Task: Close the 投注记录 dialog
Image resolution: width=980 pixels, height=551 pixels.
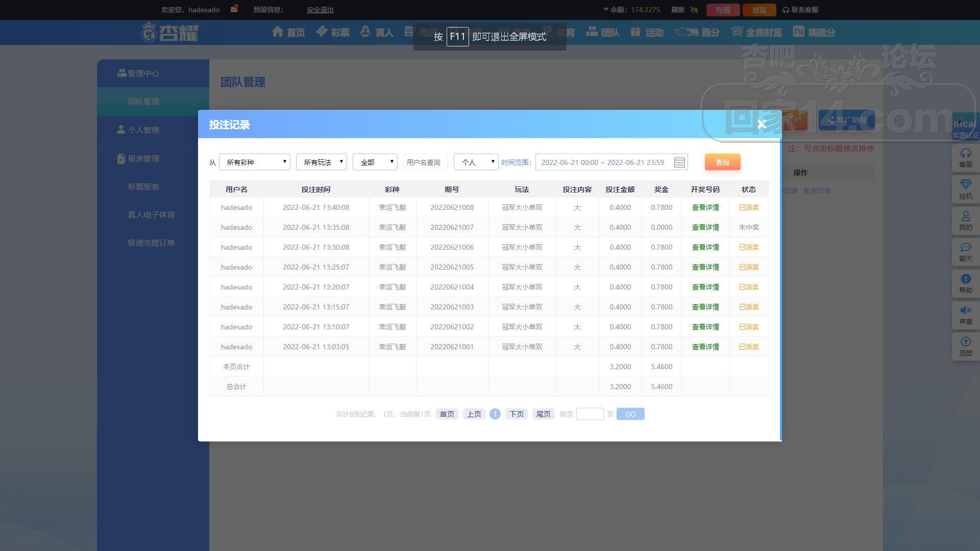Action: (x=762, y=125)
